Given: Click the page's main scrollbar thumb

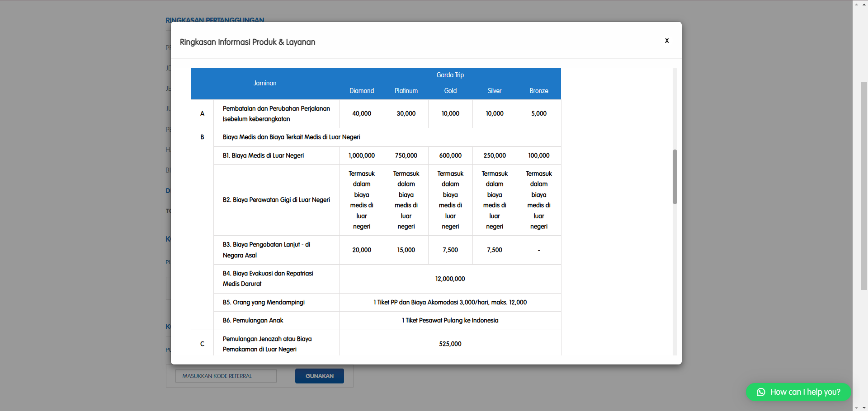Looking at the screenshot, I should 864,186.
